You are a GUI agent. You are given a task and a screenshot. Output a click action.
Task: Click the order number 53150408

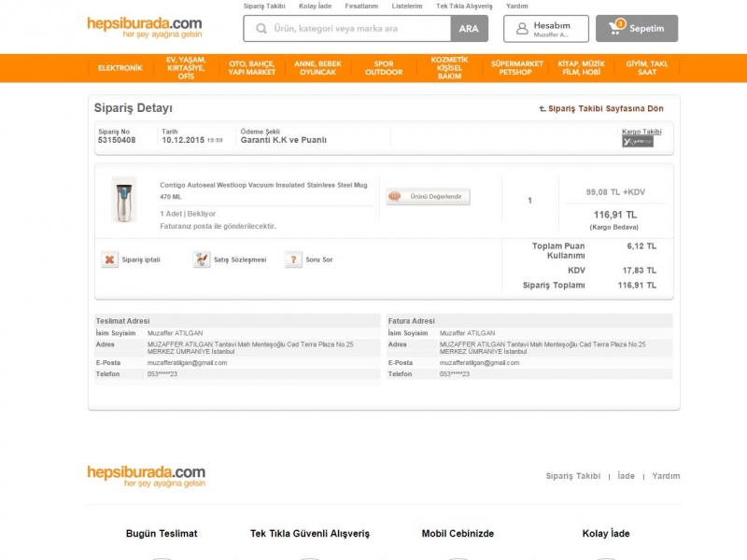point(117,140)
